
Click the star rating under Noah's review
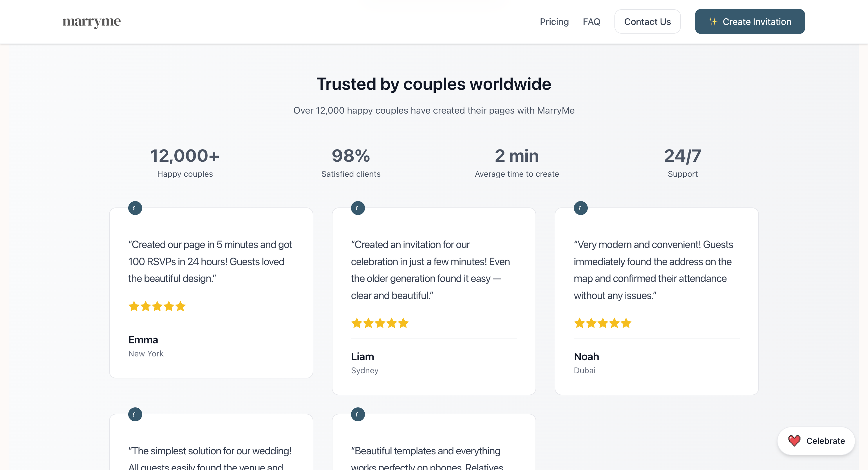click(603, 323)
